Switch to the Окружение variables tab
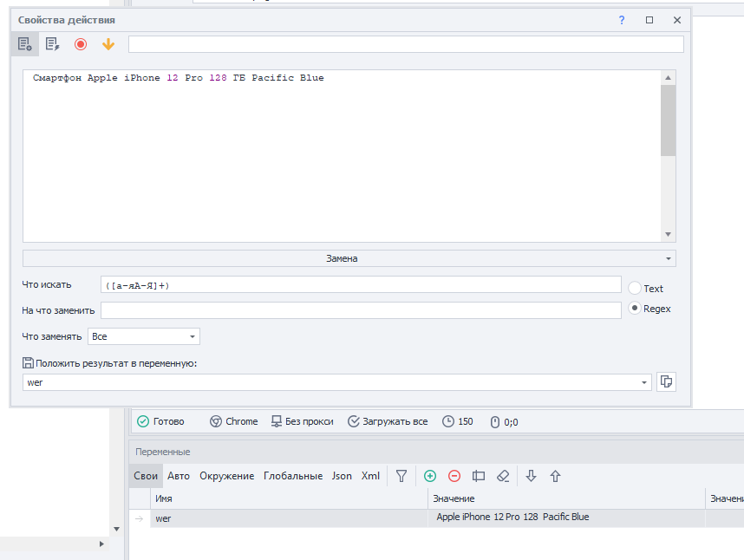Screen dimensions: 744x560 (x=227, y=476)
